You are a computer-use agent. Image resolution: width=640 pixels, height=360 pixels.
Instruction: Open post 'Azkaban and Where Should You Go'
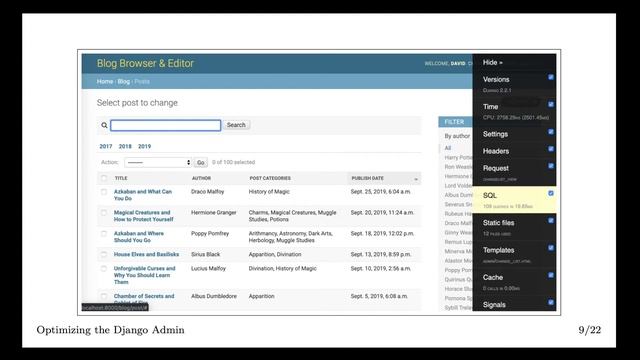[x=139, y=237]
